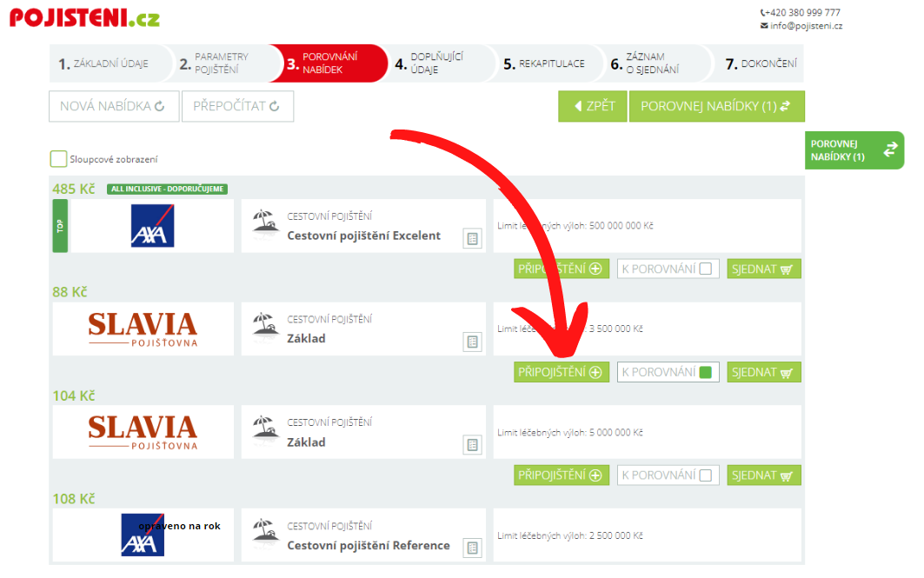This screenshot has width=924, height=578.
Task: Click the green TOP ribbon on AXA offer
Action: [60, 226]
